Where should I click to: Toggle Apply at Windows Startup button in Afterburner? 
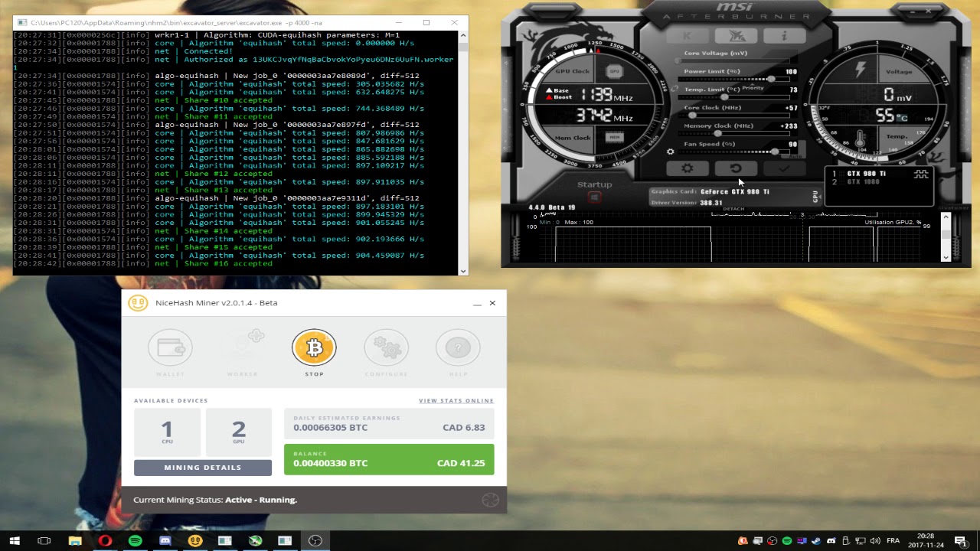594,197
